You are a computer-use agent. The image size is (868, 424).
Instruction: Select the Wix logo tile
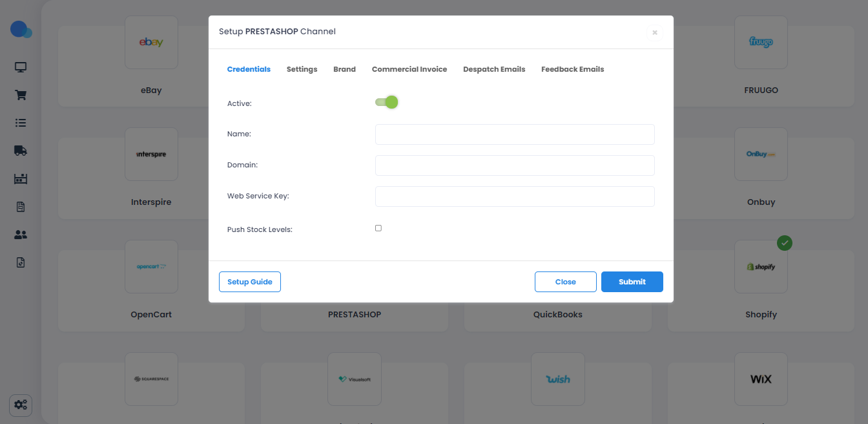[761, 379]
